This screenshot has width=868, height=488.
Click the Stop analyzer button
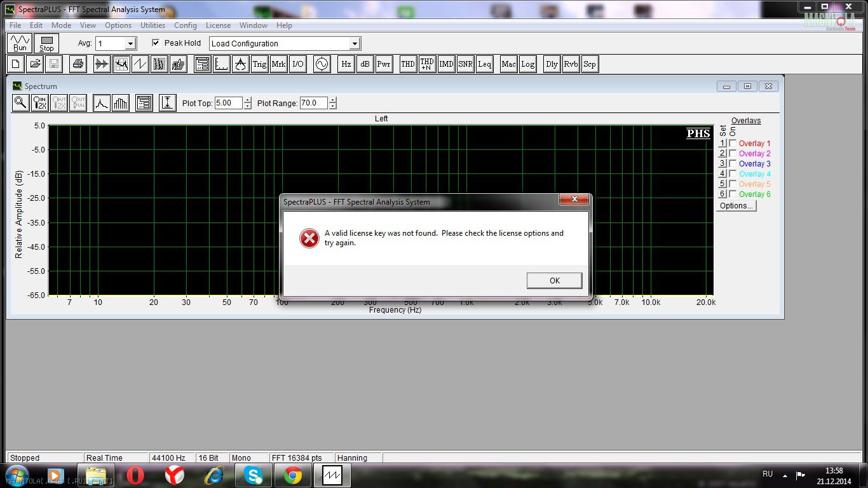47,43
